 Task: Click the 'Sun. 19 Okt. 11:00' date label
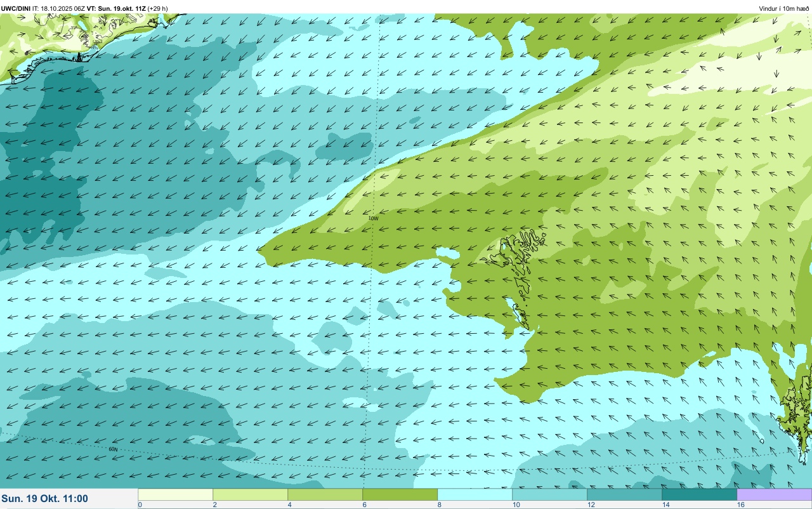point(45,499)
